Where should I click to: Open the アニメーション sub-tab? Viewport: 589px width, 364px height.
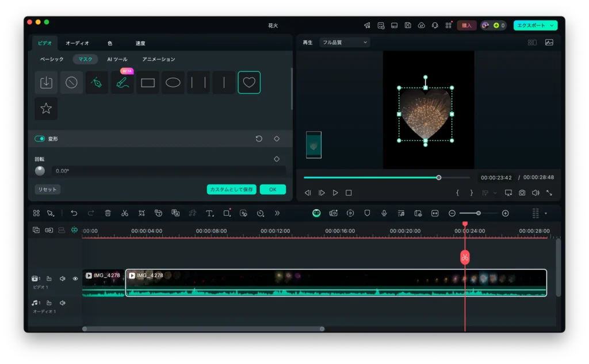tap(159, 59)
